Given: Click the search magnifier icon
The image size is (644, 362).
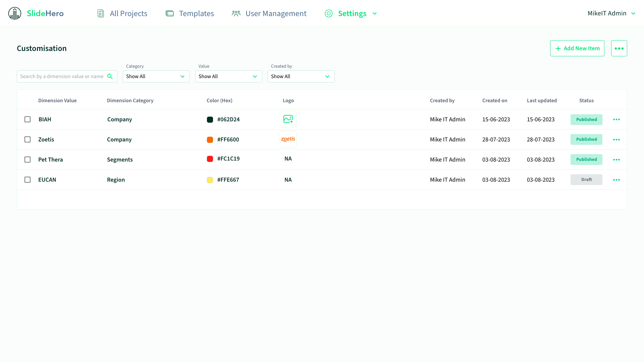Looking at the screenshot, I should [110, 76].
